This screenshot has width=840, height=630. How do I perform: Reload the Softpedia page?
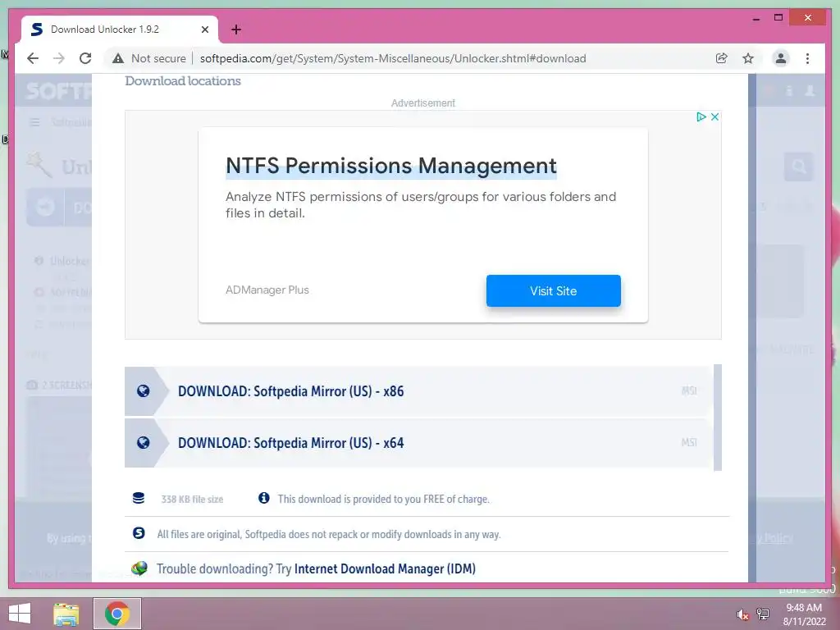pos(85,58)
